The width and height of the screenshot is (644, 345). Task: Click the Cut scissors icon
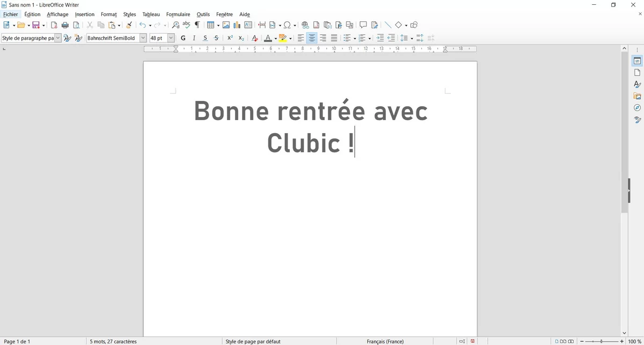point(90,25)
